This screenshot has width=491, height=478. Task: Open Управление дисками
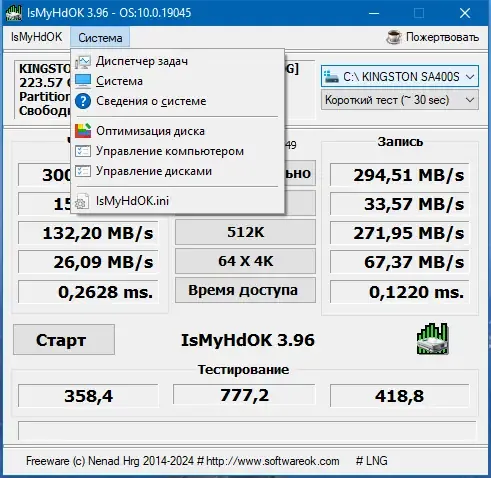point(178,171)
